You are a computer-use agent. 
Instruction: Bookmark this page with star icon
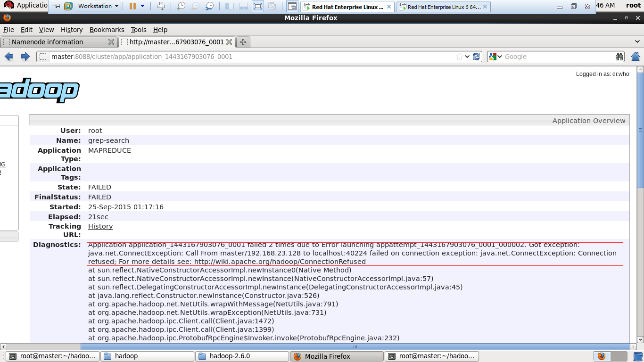460,57
